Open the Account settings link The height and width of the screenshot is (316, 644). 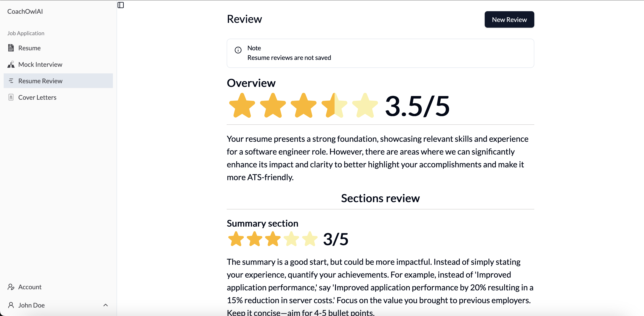(30, 287)
